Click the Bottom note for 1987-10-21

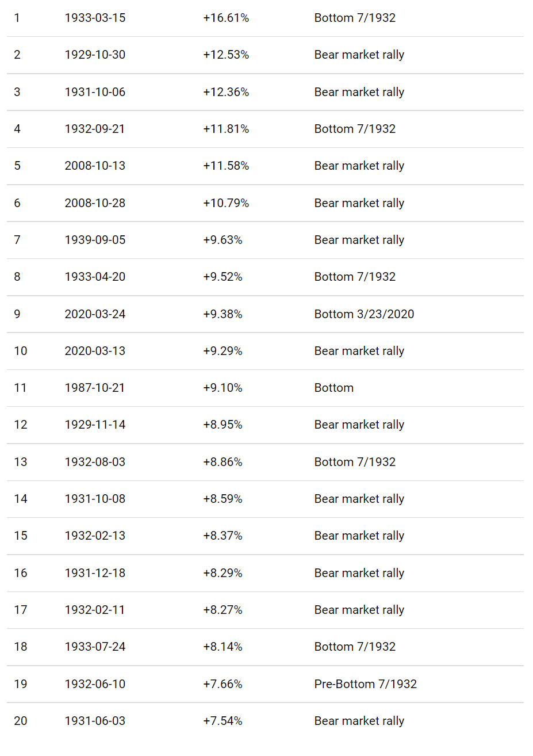pos(333,388)
